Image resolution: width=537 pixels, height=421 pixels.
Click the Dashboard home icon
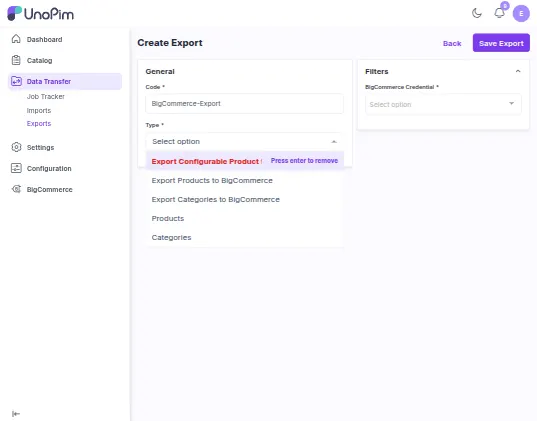pyautogui.click(x=16, y=39)
